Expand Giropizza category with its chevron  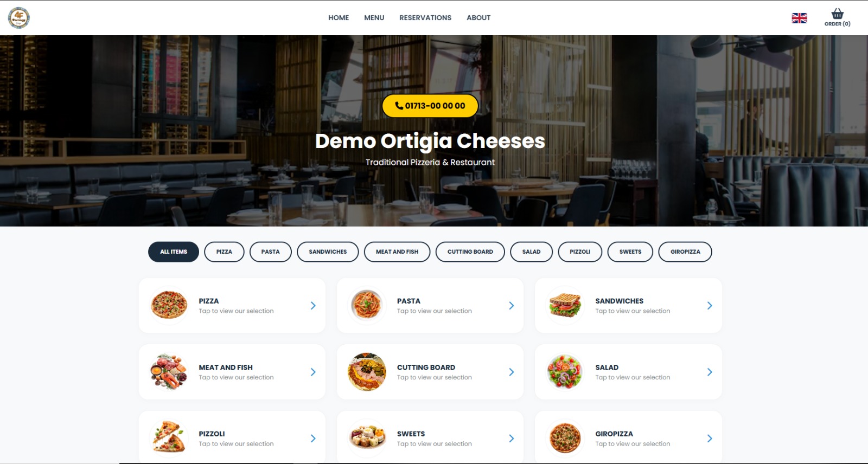click(x=710, y=439)
